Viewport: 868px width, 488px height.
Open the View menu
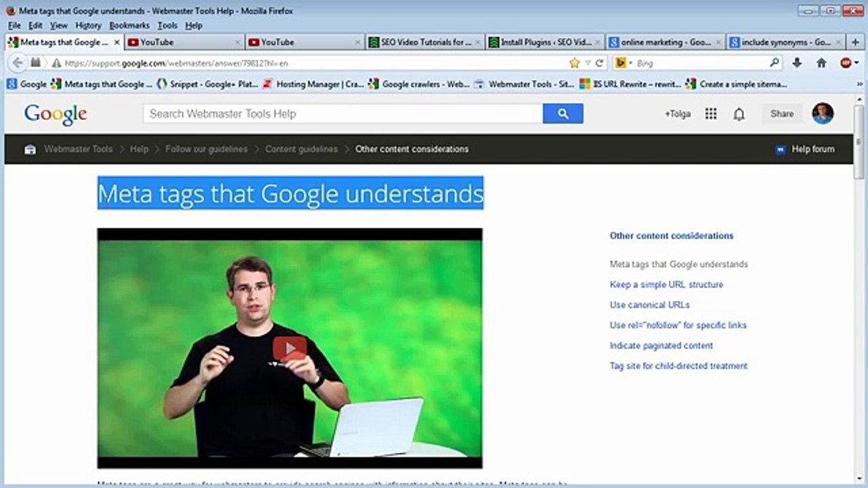tap(59, 25)
